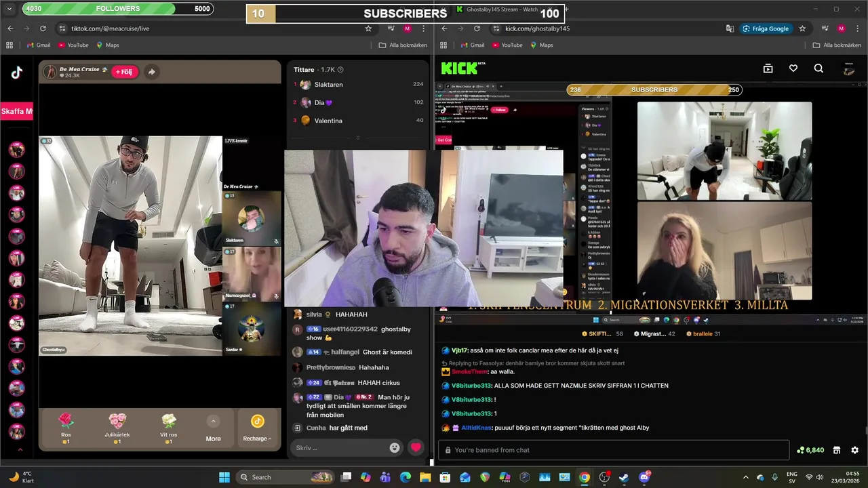Screen dimensions: 868x488
Task: Open the profile M avatar in Kick window
Action: click(x=841, y=28)
